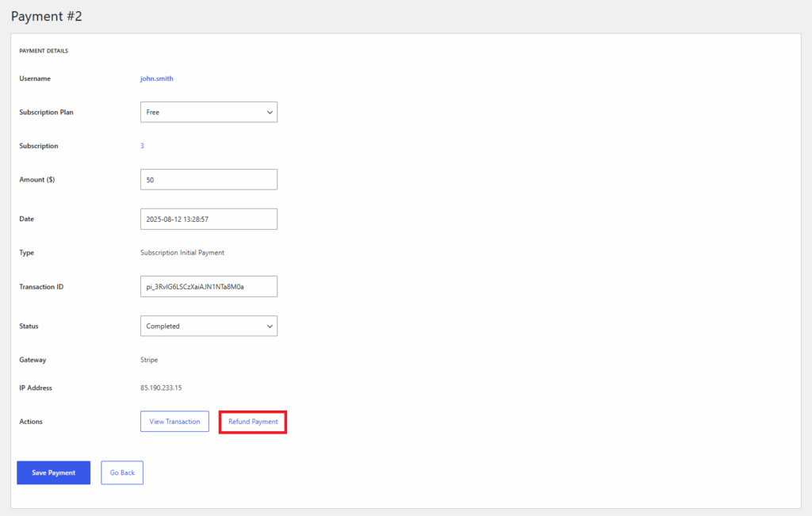
Task: Click the Refund Payment button
Action: click(x=253, y=422)
